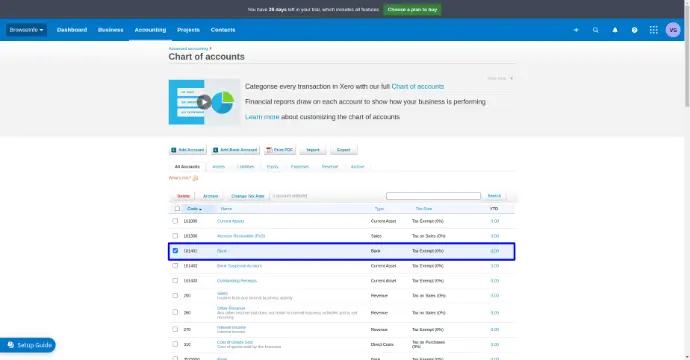
Task: Open the Chart of accounts help link
Action: (x=418, y=87)
